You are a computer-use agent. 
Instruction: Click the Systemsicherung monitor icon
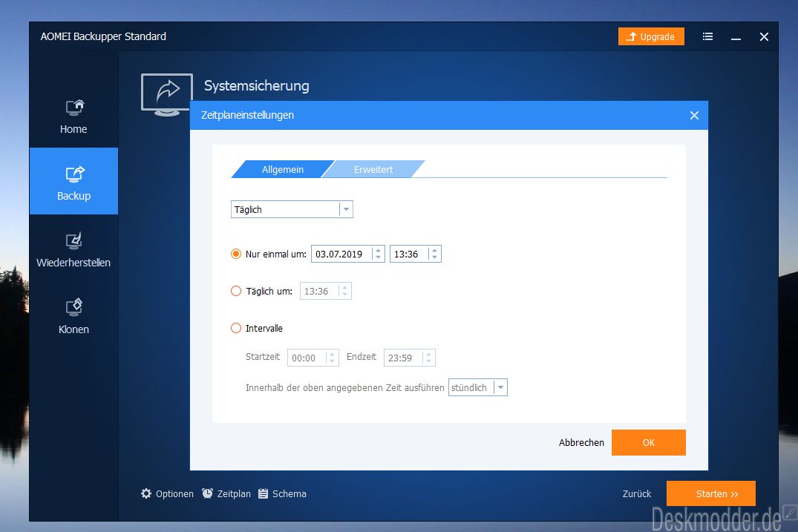coord(166,94)
